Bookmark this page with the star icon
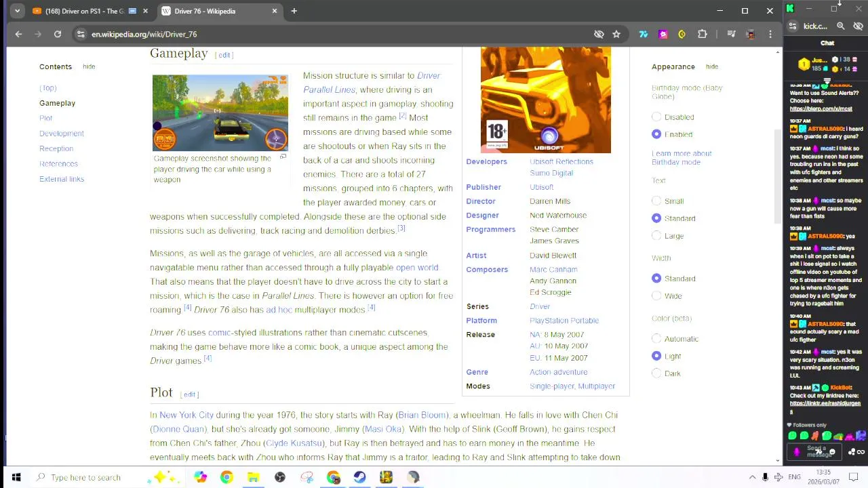Image resolution: width=868 pixels, height=488 pixels. pyautogui.click(x=616, y=34)
